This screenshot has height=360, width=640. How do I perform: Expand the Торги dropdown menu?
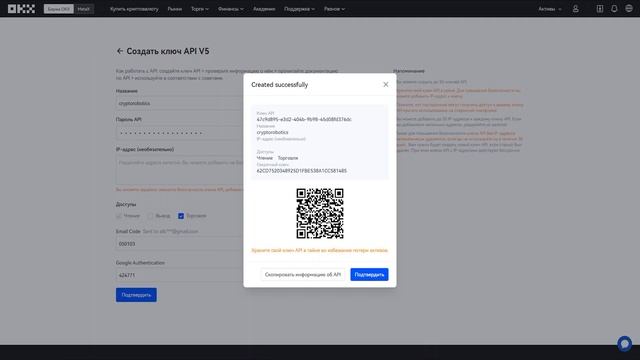pyautogui.click(x=200, y=9)
